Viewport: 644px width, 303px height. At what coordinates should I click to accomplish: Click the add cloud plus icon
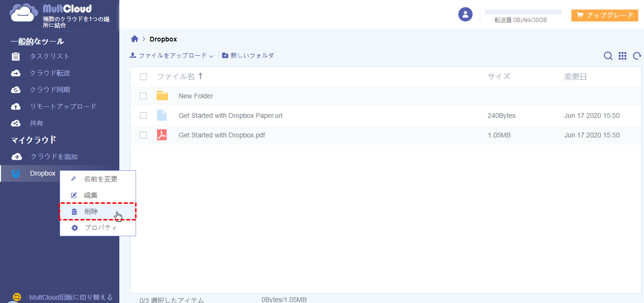point(17,157)
